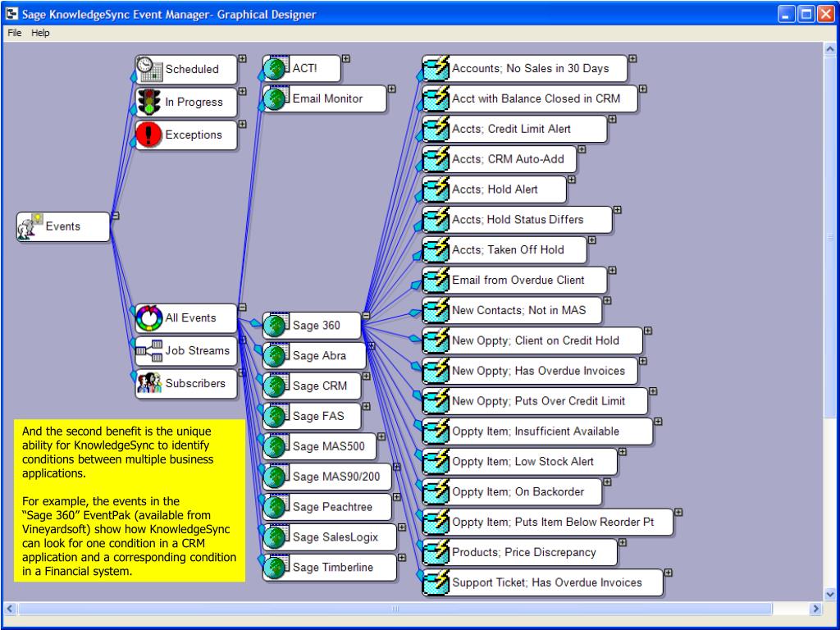
Task: Click the horizontal scrollbar left arrow
Action: pyautogui.click(x=10, y=609)
